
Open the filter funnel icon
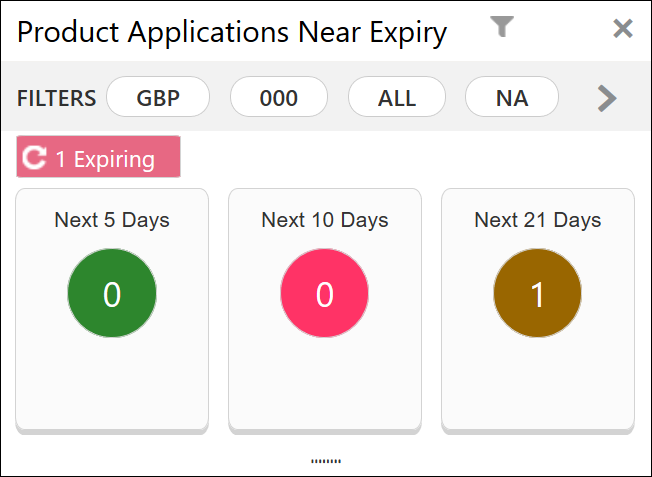[502, 27]
